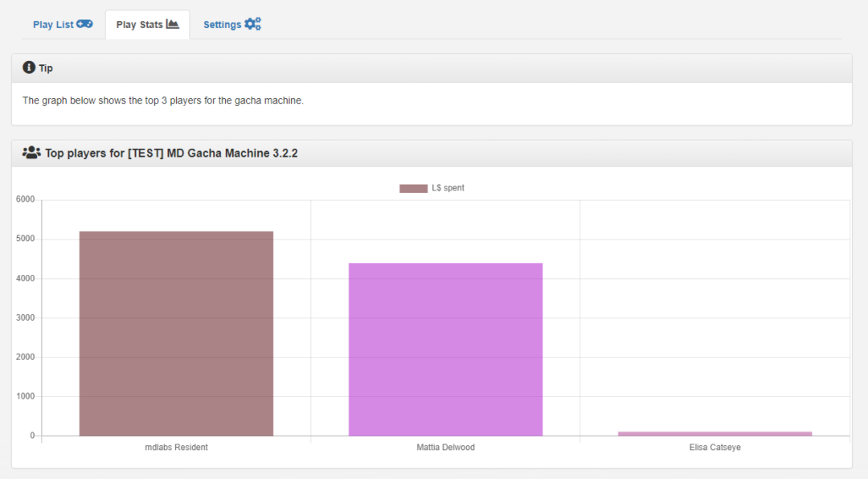Toggle the L$ spent legend label

pyautogui.click(x=448, y=188)
